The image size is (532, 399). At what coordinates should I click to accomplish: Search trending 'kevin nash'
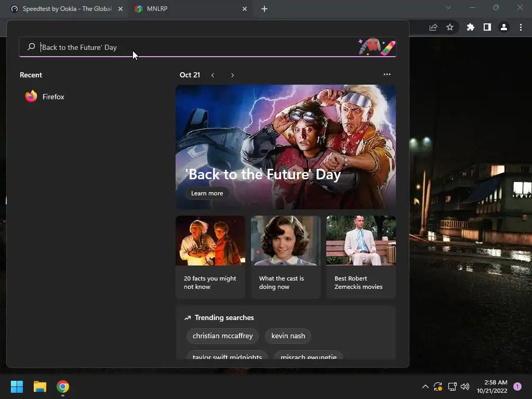click(x=288, y=336)
